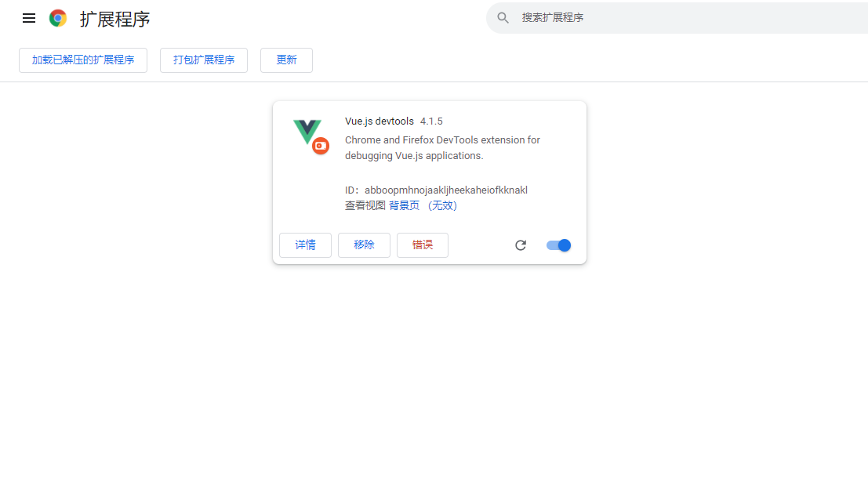This screenshot has height=500, width=868.
Task: Click the extension description text
Action: coord(442,147)
